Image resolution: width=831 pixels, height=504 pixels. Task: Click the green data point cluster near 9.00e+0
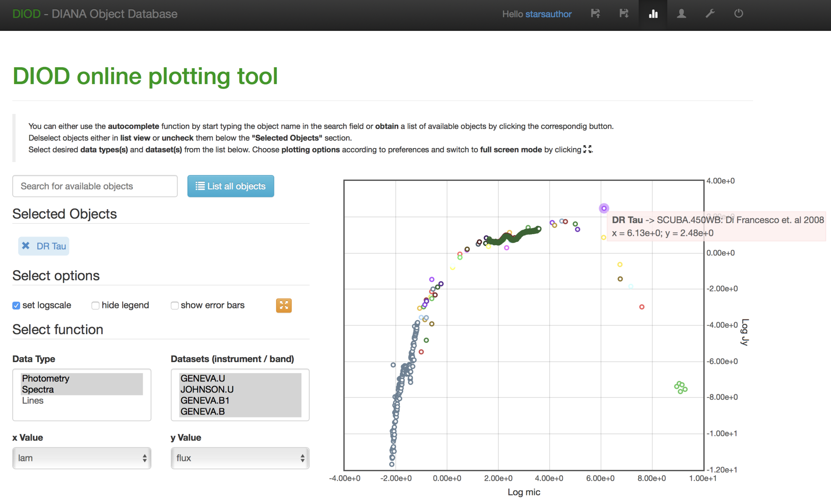click(x=681, y=388)
